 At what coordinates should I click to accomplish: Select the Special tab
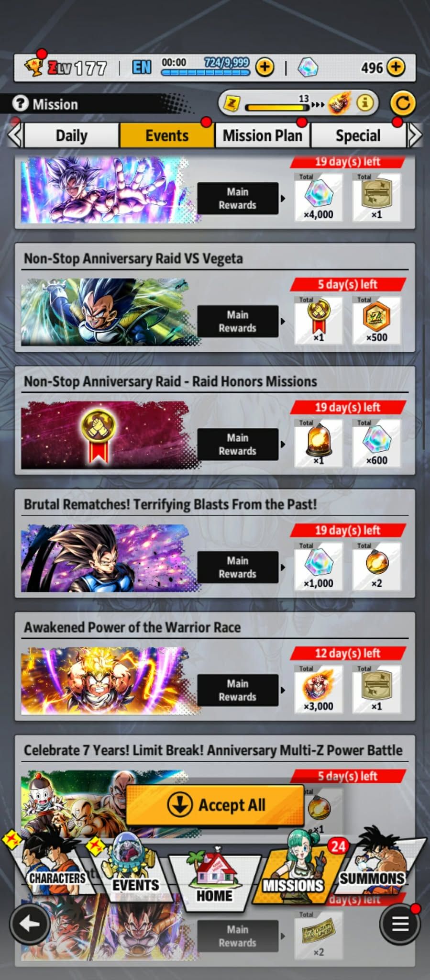point(358,135)
